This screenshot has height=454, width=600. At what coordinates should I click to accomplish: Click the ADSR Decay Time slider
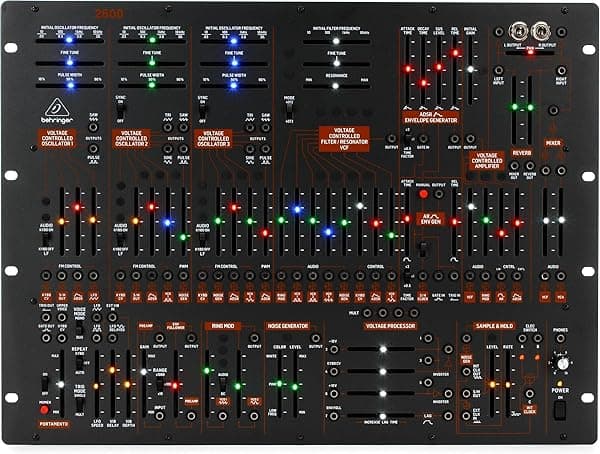tap(423, 69)
